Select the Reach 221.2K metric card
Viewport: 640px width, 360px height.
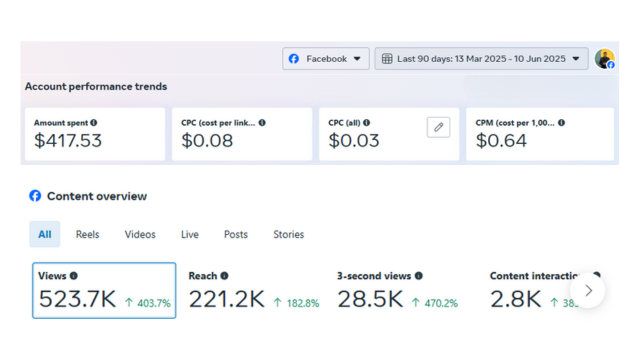[254, 291]
